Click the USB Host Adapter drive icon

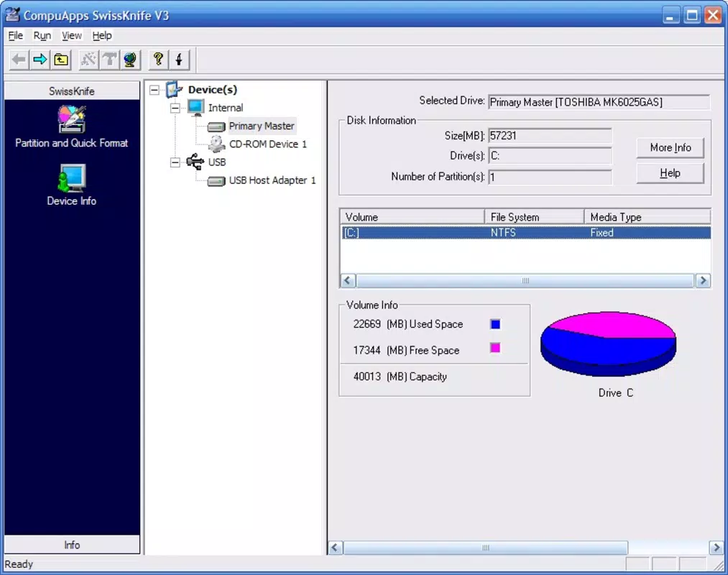216,180
